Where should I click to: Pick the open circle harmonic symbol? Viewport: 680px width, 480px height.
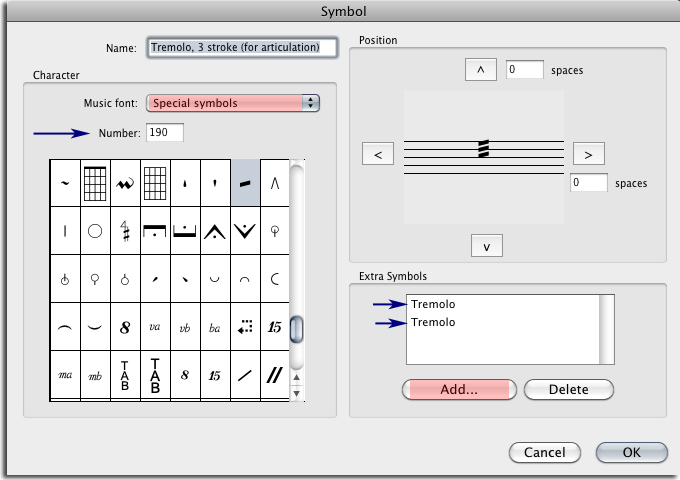[95, 231]
